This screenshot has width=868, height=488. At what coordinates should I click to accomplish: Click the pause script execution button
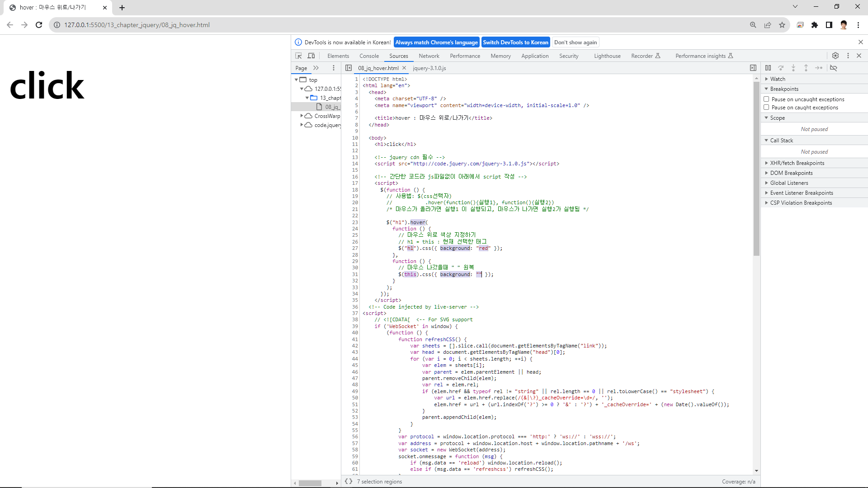(x=768, y=68)
